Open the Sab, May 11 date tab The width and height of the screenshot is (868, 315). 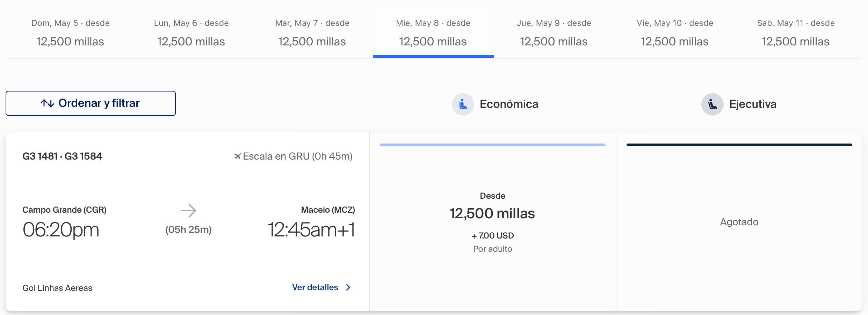click(796, 33)
